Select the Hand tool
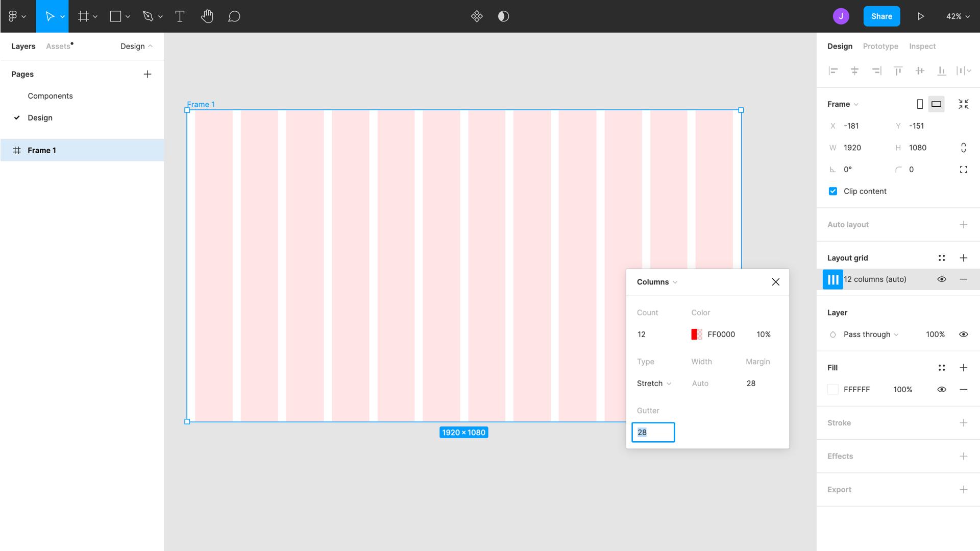This screenshot has width=980, height=551. pos(207,16)
